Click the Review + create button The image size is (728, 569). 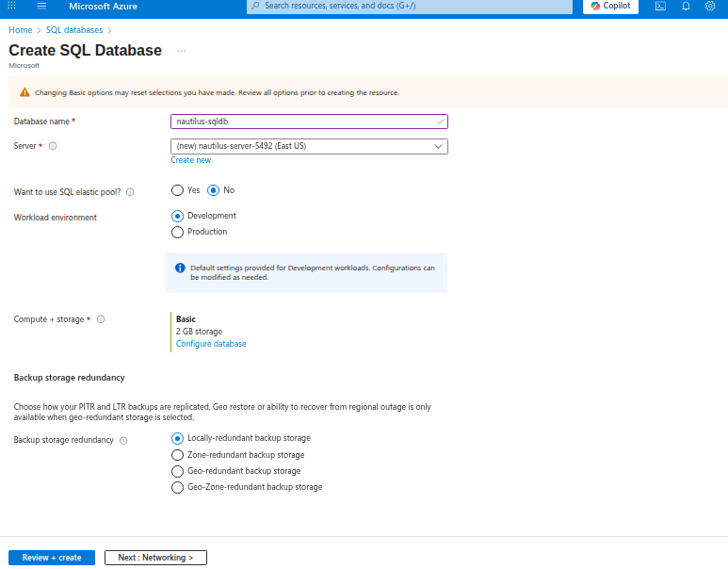[x=52, y=558]
